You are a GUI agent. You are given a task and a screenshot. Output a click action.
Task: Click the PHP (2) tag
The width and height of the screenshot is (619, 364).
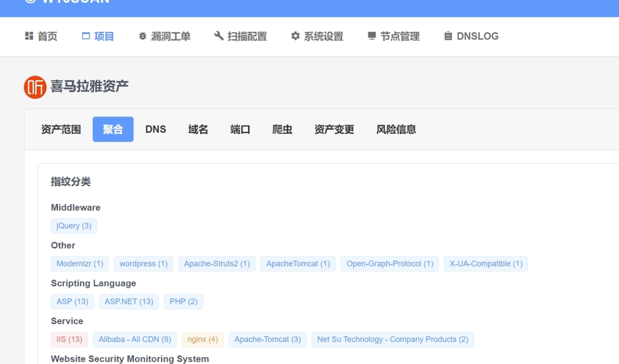[x=184, y=302]
